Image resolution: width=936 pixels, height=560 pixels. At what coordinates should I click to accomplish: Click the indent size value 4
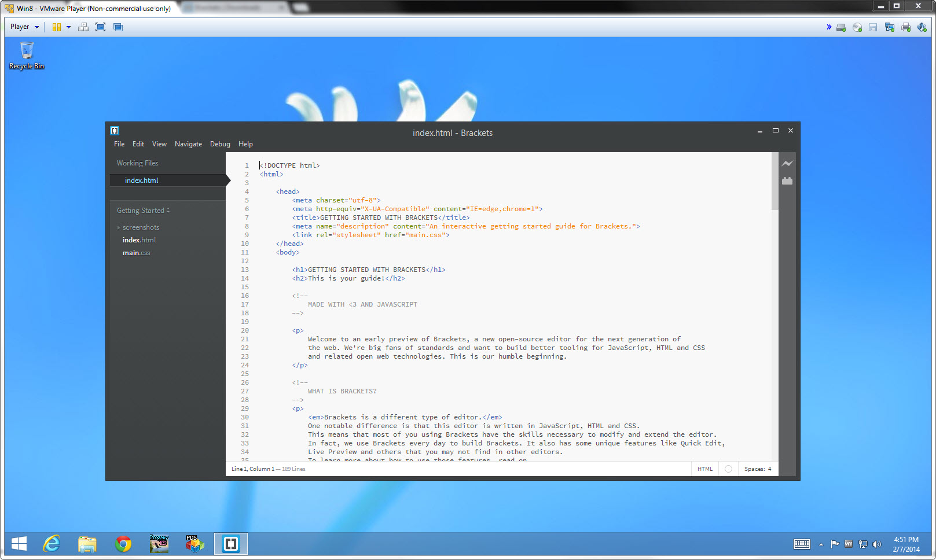tap(769, 469)
